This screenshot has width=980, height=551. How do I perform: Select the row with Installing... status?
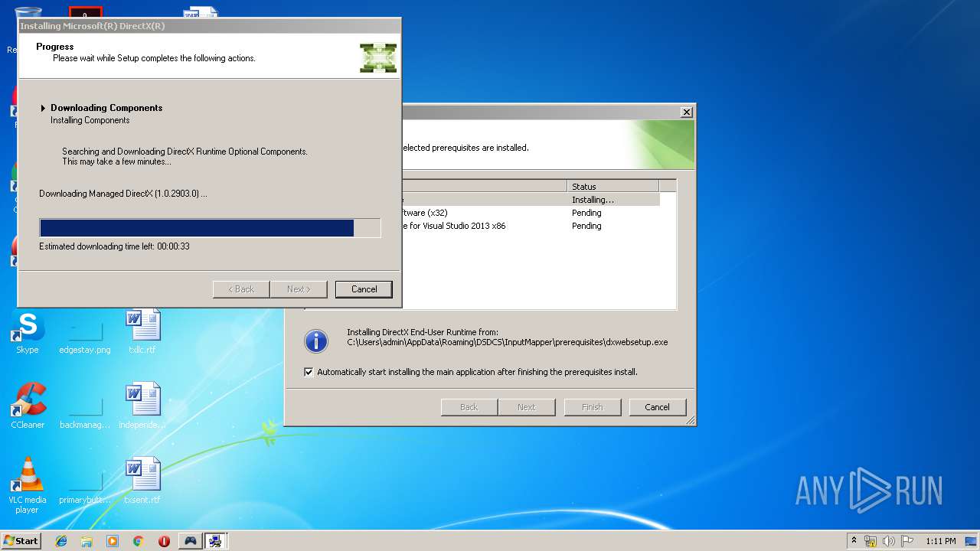(530, 200)
